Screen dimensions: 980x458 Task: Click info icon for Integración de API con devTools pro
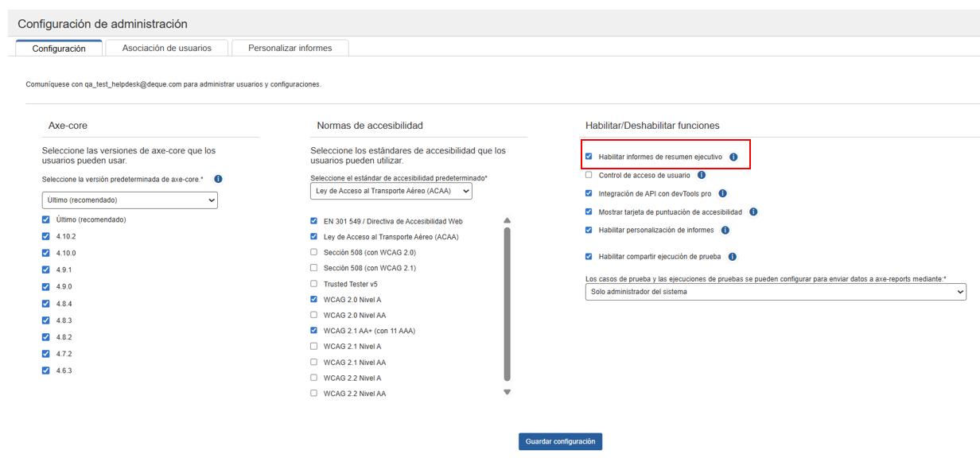722,193
